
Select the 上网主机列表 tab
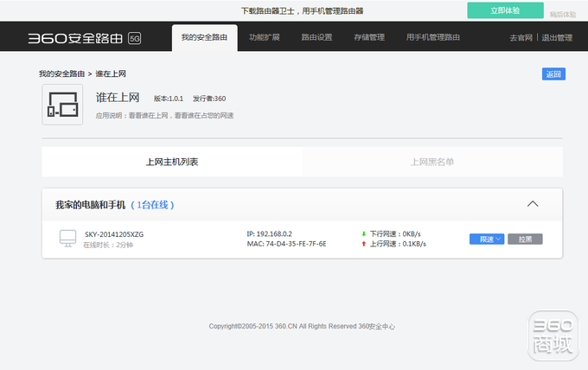coord(172,162)
